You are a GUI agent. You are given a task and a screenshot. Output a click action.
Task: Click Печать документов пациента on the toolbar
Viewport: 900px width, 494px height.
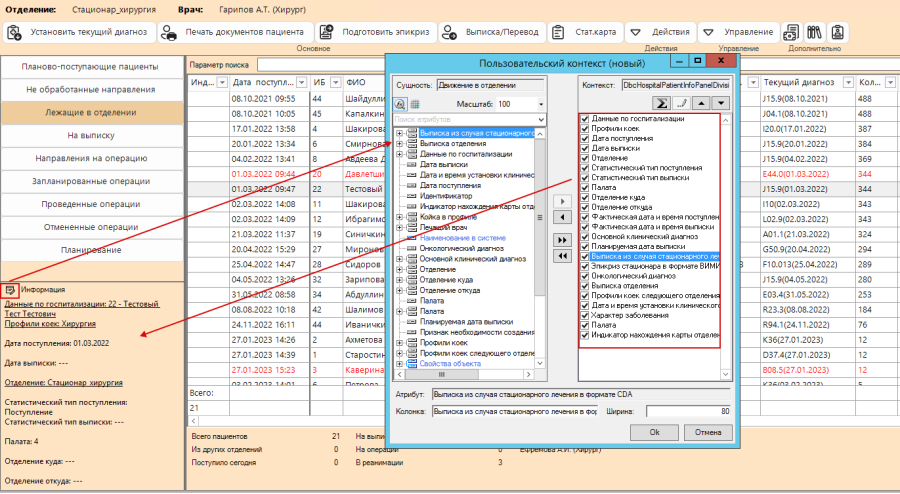point(235,32)
